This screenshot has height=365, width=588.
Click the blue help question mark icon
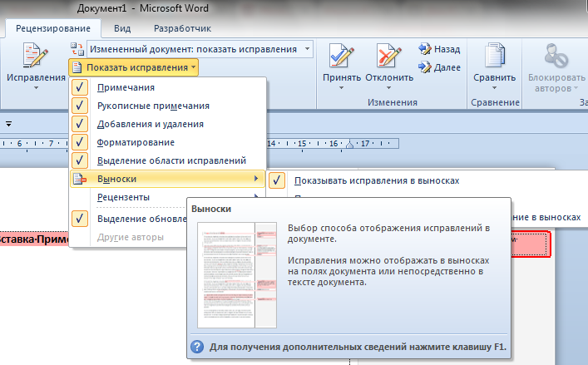pos(197,347)
